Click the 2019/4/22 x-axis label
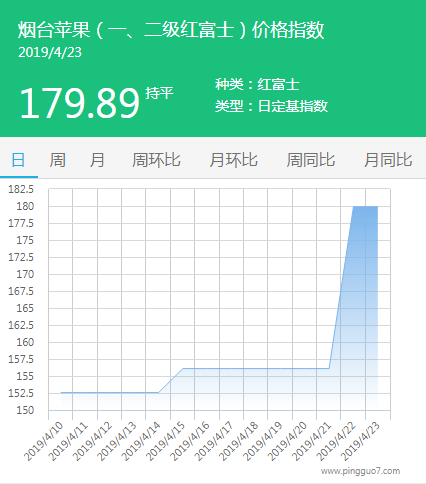The width and height of the screenshot is (426, 484). pos(337,441)
